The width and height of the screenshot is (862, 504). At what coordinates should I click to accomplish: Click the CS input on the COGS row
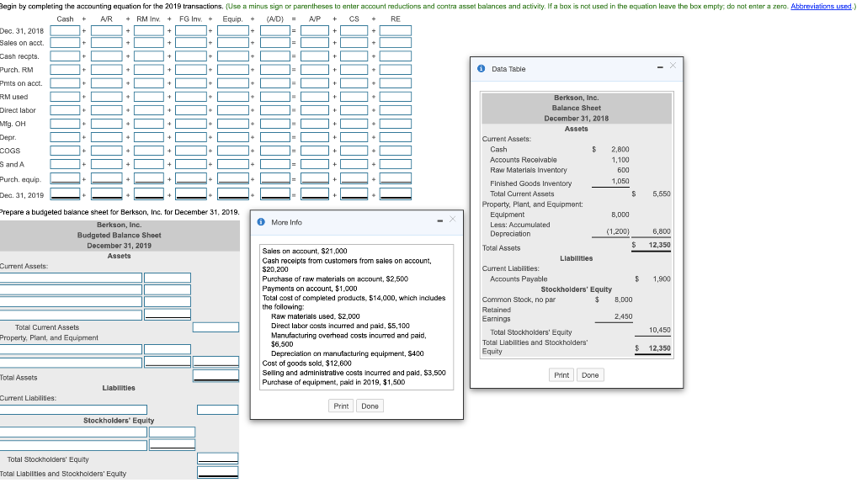[x=354, y=149]
